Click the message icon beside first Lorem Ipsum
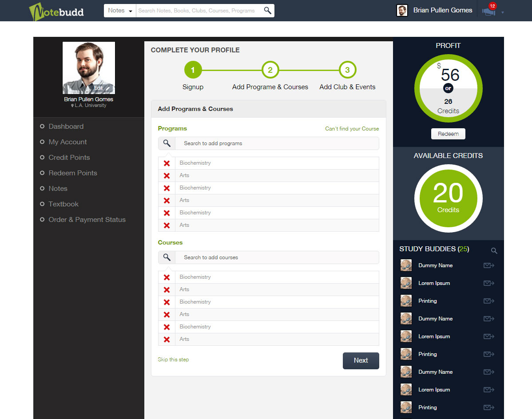 tap(488, 283)
